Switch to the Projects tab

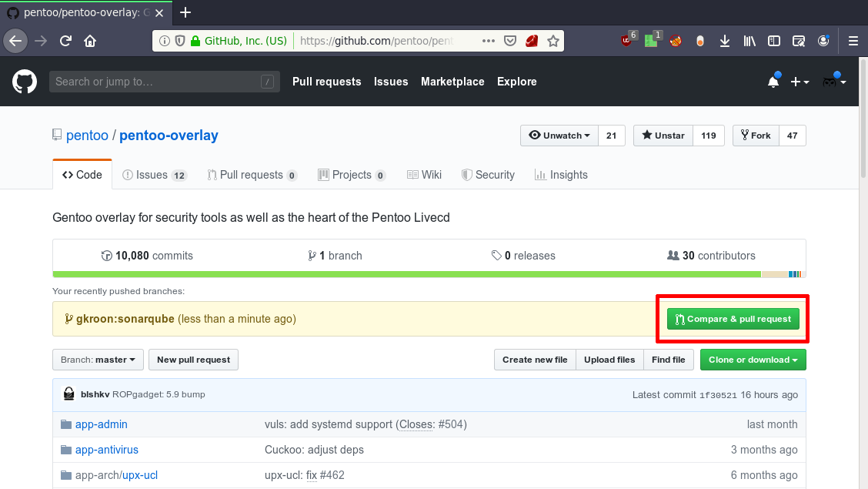[352, 175]
